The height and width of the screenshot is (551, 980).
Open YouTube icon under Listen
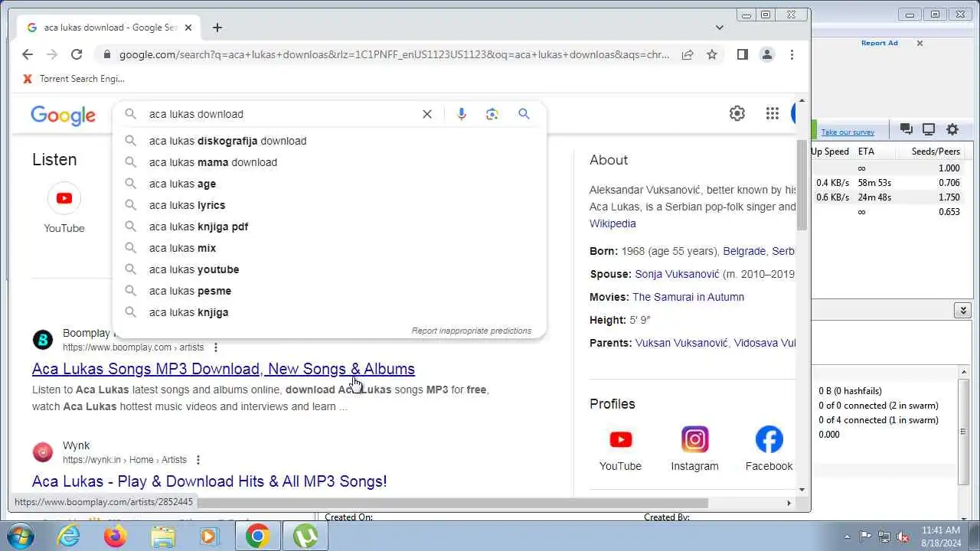tap(64, 198)
